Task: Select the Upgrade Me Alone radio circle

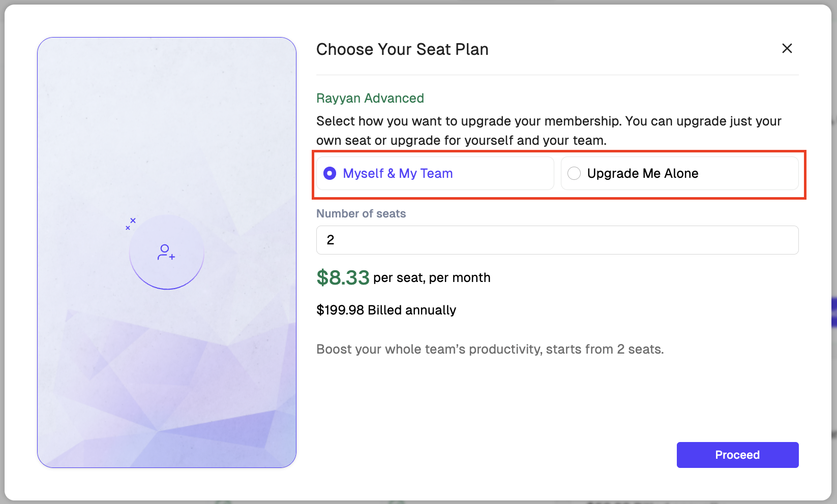Action: tap(574, 173)
